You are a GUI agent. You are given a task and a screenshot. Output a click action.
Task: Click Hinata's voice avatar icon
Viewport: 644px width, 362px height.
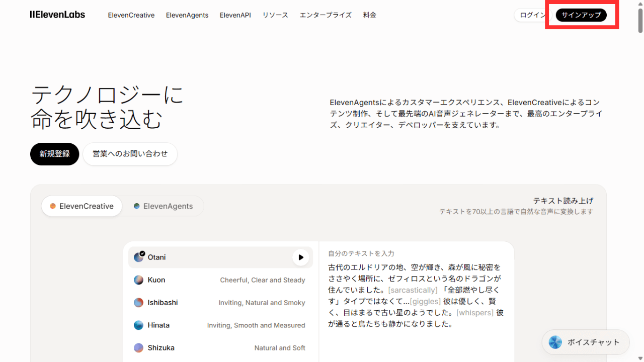[139, 325]
